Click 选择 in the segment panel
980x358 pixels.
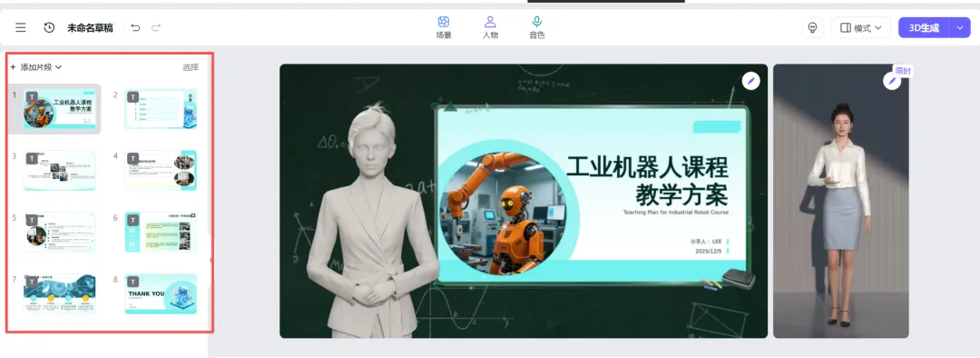191,67
